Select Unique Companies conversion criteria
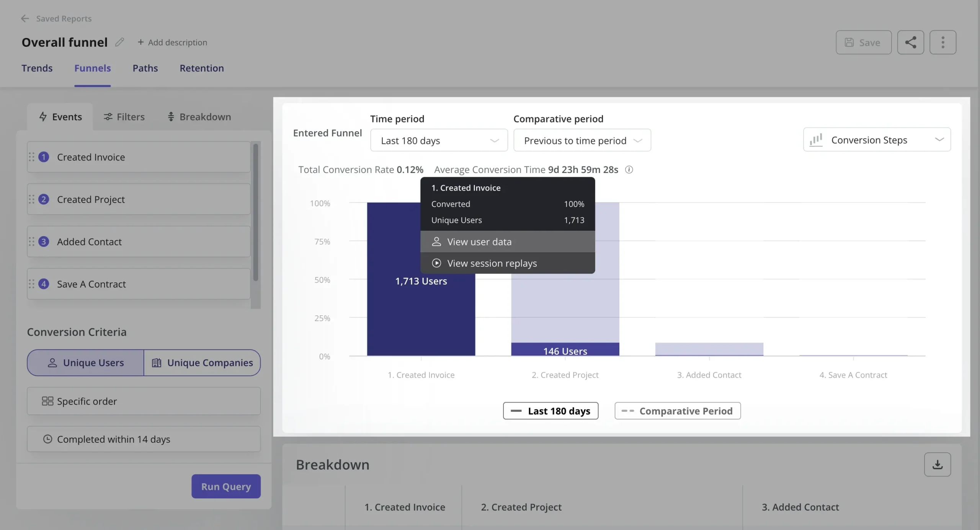This screenshot has width=980, height=530. tap(203, 362)
